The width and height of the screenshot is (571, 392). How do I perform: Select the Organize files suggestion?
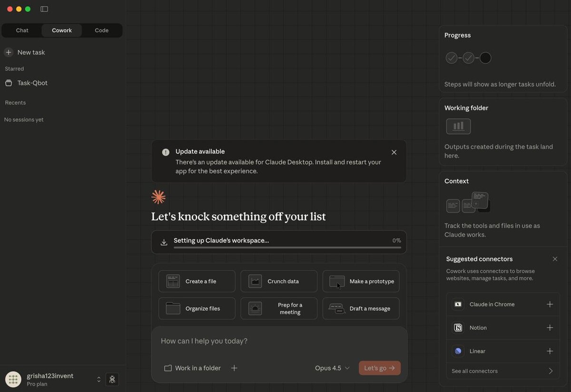pos(197,308)
